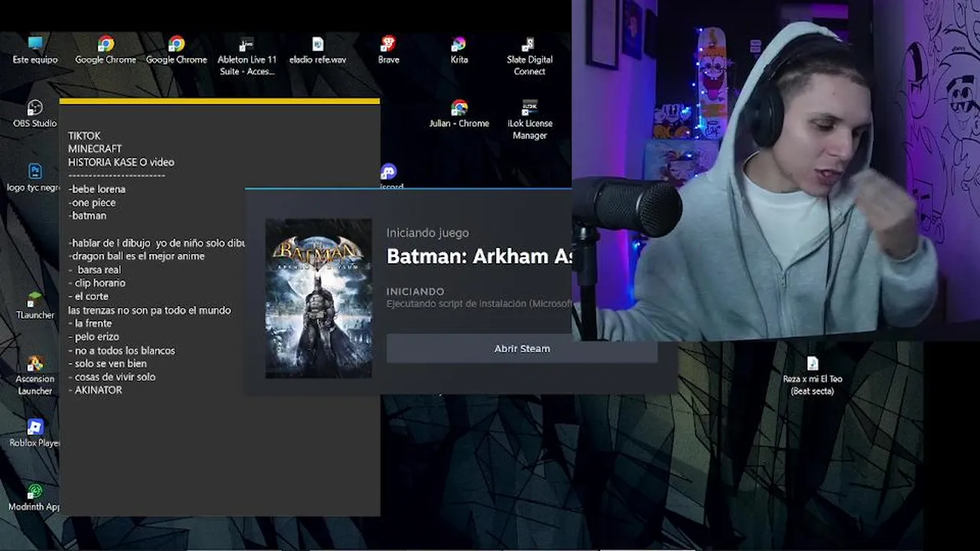Click the Batman Arkham Asylum cover art

point(318,298)
